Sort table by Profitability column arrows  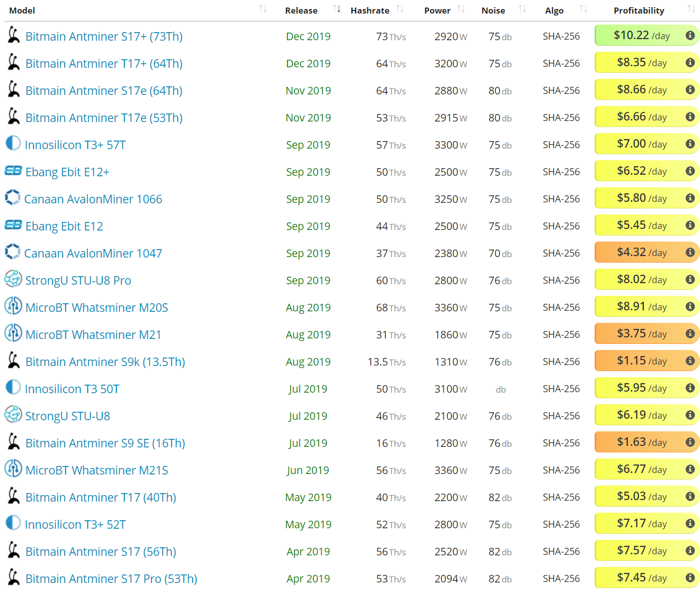click(691, 9)
